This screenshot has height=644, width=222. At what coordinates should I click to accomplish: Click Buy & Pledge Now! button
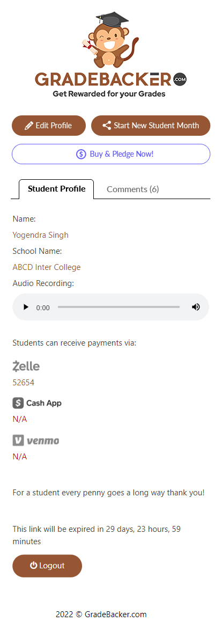111,154
